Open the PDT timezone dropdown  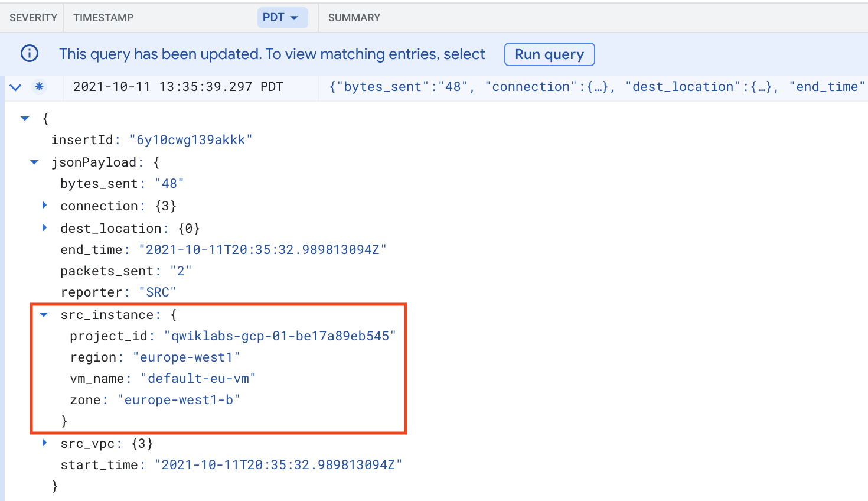[282, 17]
